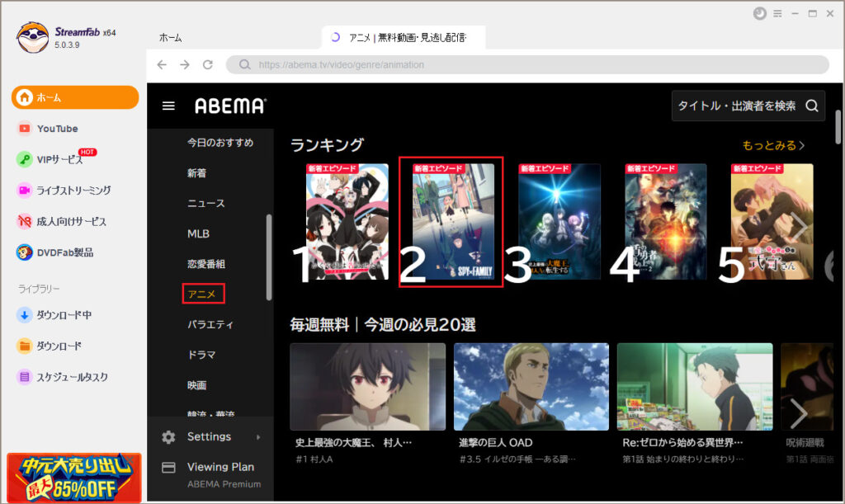Click the ABEMA side menu scrollbar
Viewport: 845px width, 504px height.
[268, 257]
